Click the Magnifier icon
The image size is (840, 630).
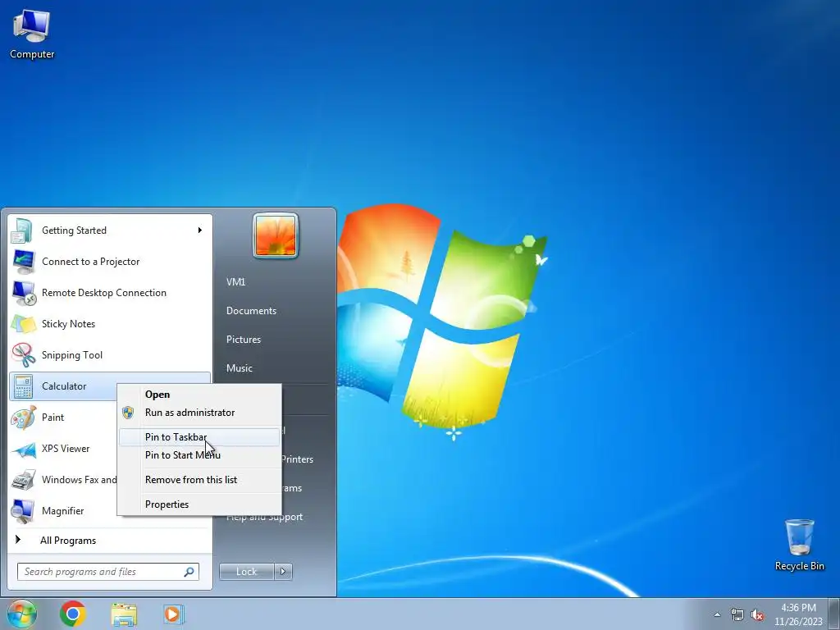point(23,510)
